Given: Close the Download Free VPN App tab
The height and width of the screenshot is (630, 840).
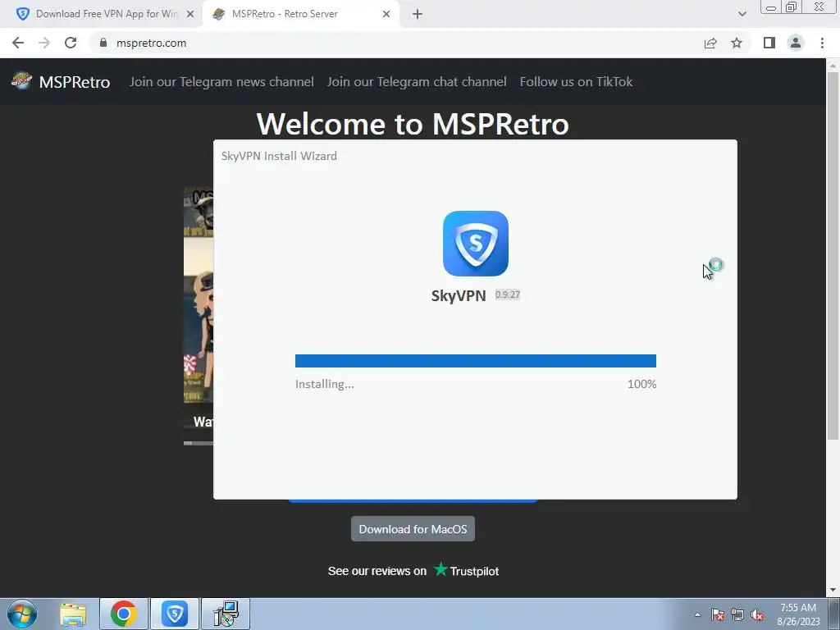Looking at the screenshot, I should click(x=190, y=15).
